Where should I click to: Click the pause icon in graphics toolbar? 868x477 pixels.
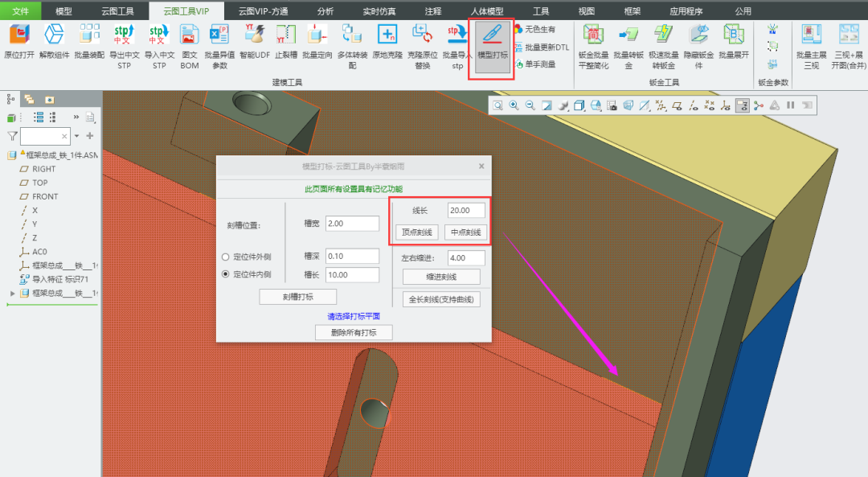791,105
